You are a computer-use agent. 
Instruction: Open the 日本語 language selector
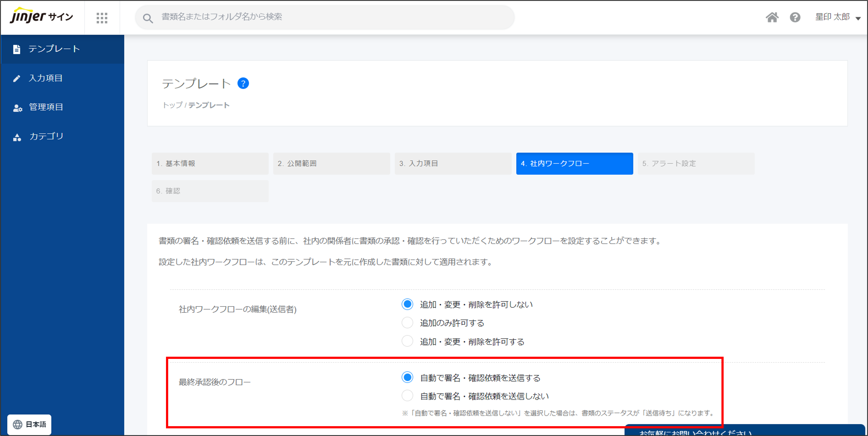click(x=29, y=424)
